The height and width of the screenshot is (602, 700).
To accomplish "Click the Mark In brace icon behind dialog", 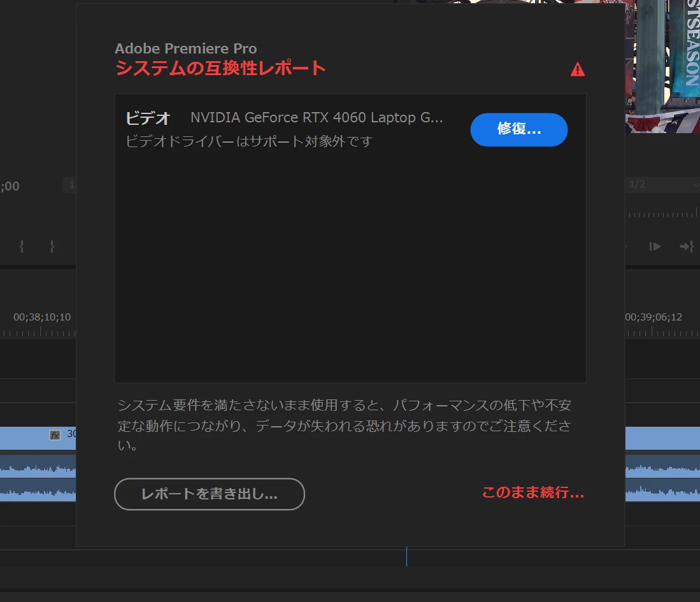I will 22,246.
